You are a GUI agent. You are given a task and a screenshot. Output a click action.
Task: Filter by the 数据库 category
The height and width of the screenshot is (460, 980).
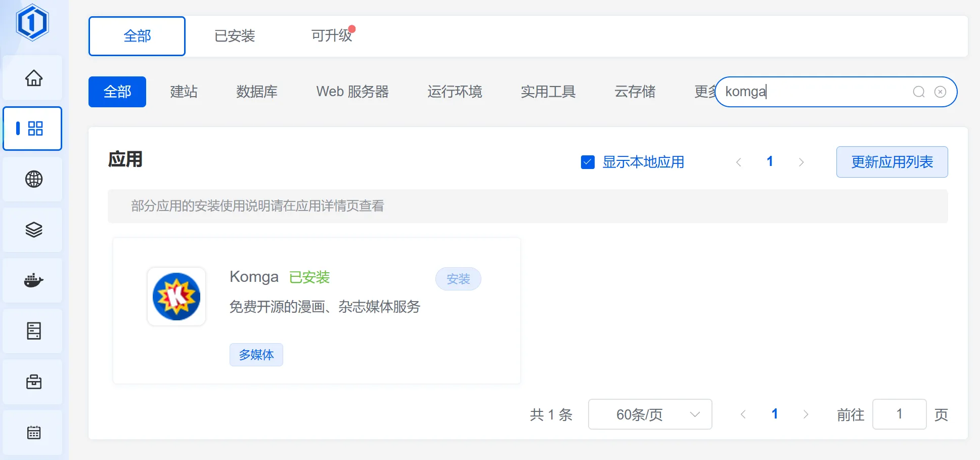257,92
